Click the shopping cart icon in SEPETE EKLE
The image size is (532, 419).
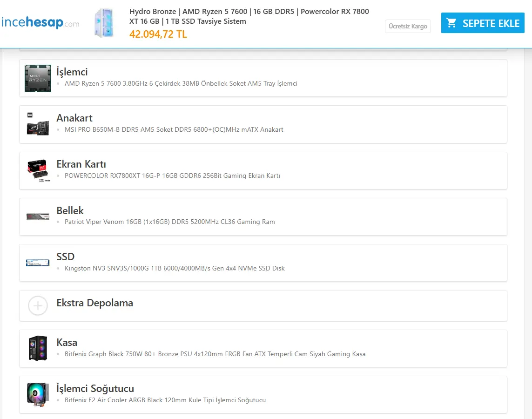coord(451,23)
